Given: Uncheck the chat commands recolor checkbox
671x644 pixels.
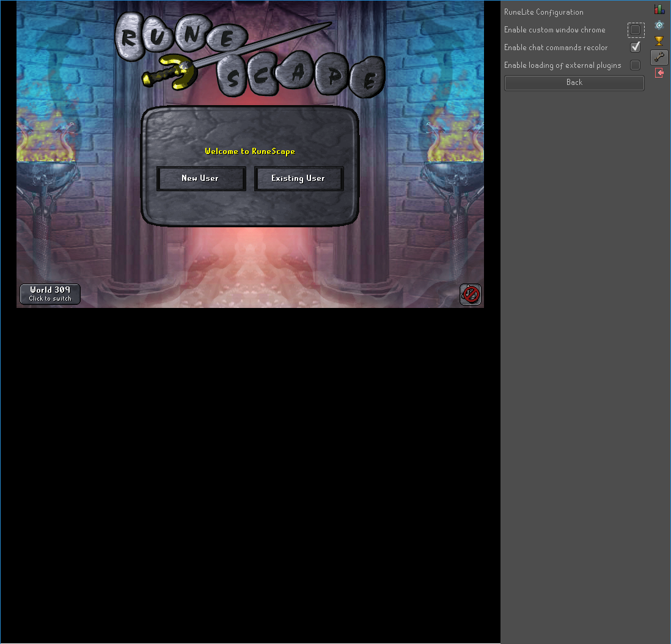Looking at the screenshot, I should tap(636, 48).
